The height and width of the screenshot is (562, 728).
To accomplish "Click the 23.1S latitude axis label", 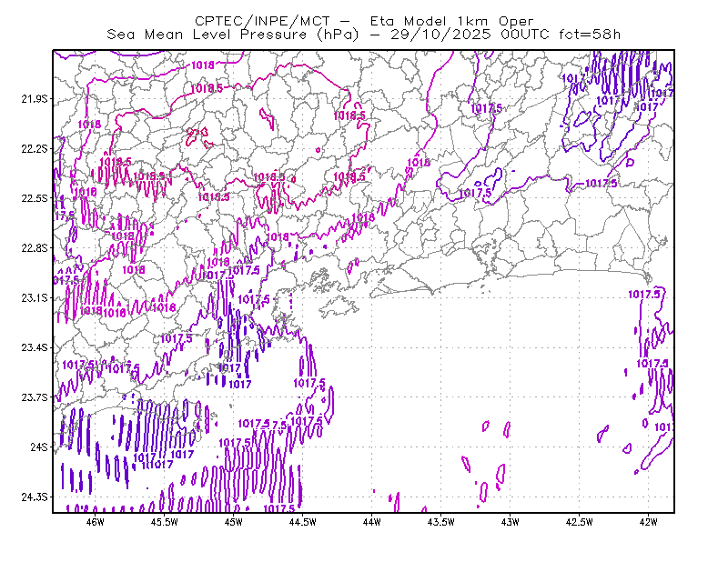I will coord(35,298).
